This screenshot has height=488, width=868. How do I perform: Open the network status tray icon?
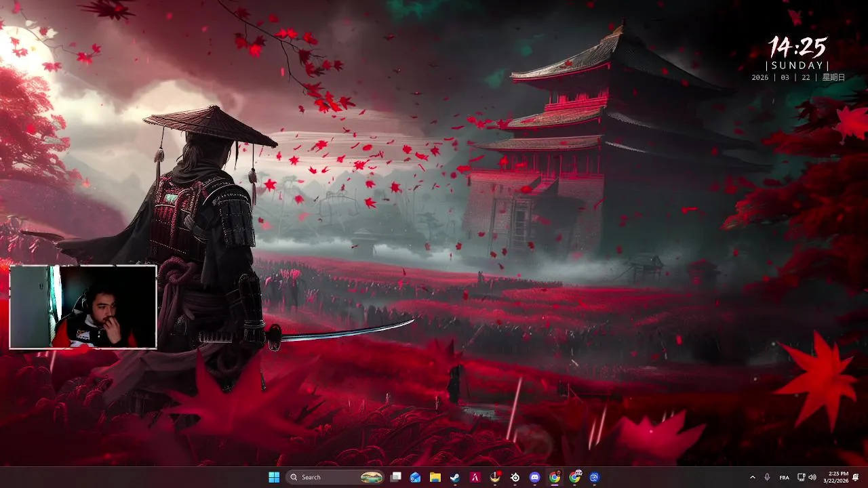click(x=802, y=477)
